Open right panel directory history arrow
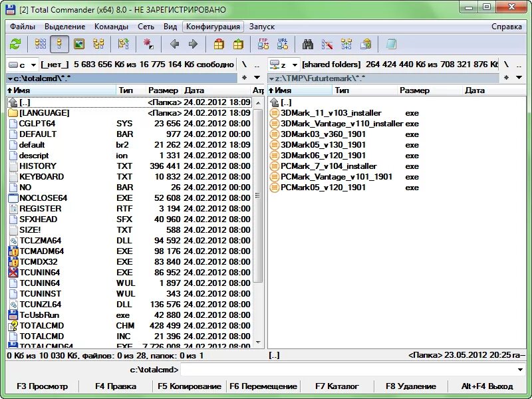The height and width of the screenshot is (399, 532). point(519,78)
